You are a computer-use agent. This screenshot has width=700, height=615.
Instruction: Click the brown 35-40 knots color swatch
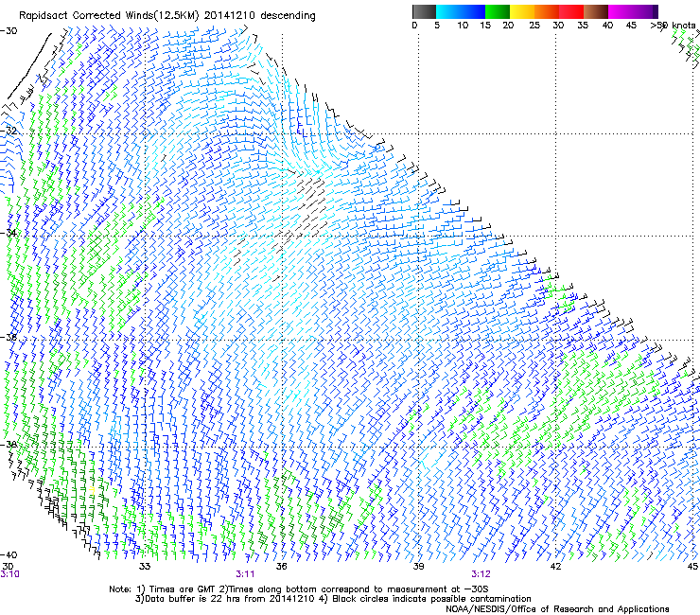click(x=596, y=11)
